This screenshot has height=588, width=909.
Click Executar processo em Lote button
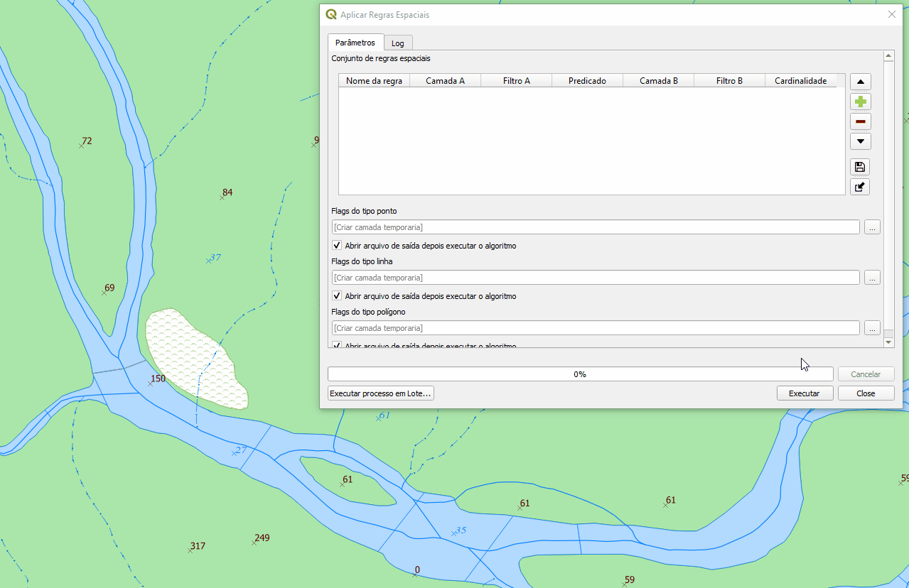click(x=381, y=393)
